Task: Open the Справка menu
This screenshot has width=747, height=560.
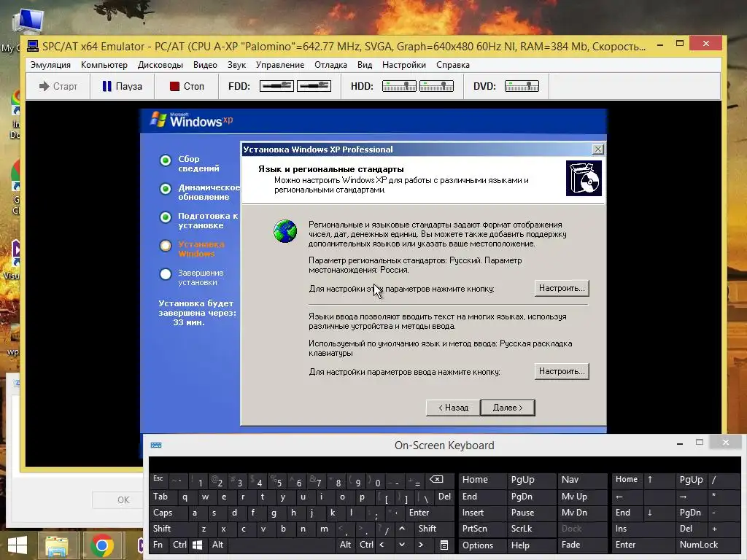Action: click(x=452, y=65)
